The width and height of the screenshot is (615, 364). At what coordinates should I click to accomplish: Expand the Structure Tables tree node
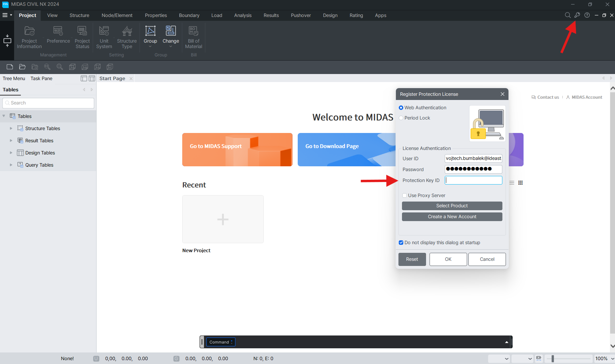(11, 128)
